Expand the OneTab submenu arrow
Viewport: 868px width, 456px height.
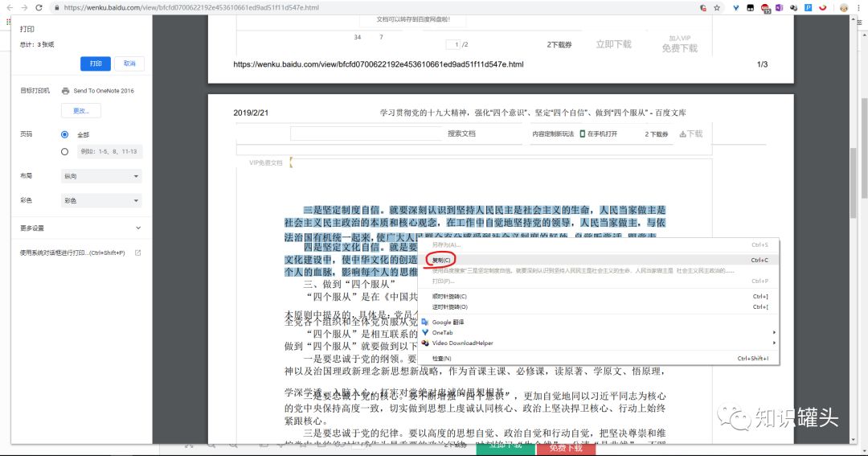[774, 332]
